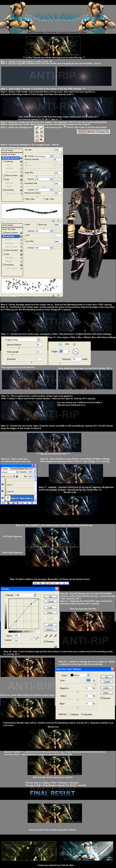The width and height of the screenshot is (116, 868).
Task: Toggle the Preview checkbox in Curves dialog
Action: pos(45,642)
